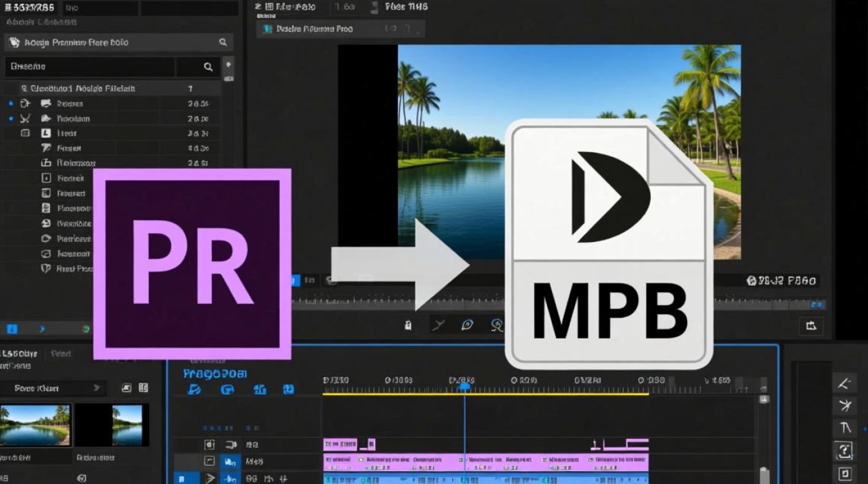This screenshot has width=868, height=484.
Task: Click the fourth blue tool icon under the sequence name
Action: (x=289, y=389)
